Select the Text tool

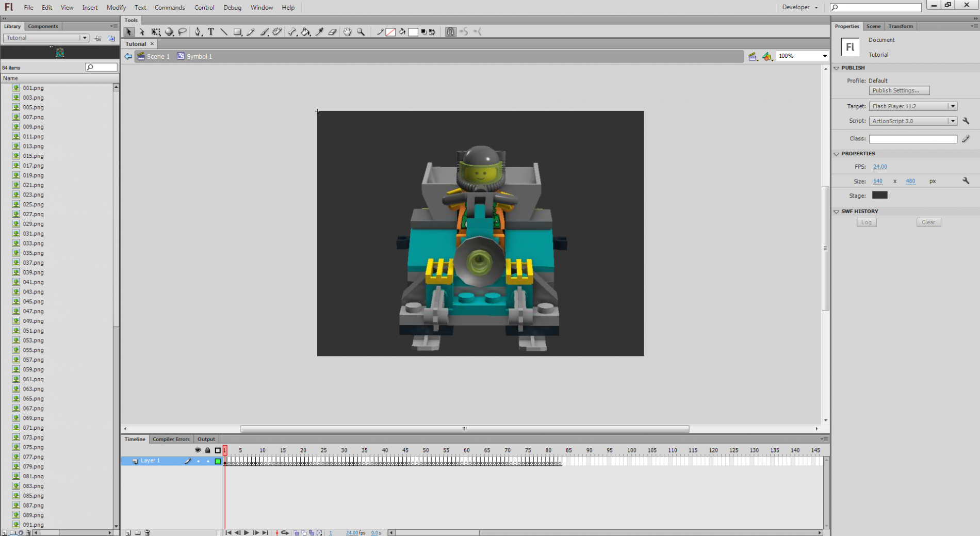[211, 32]
